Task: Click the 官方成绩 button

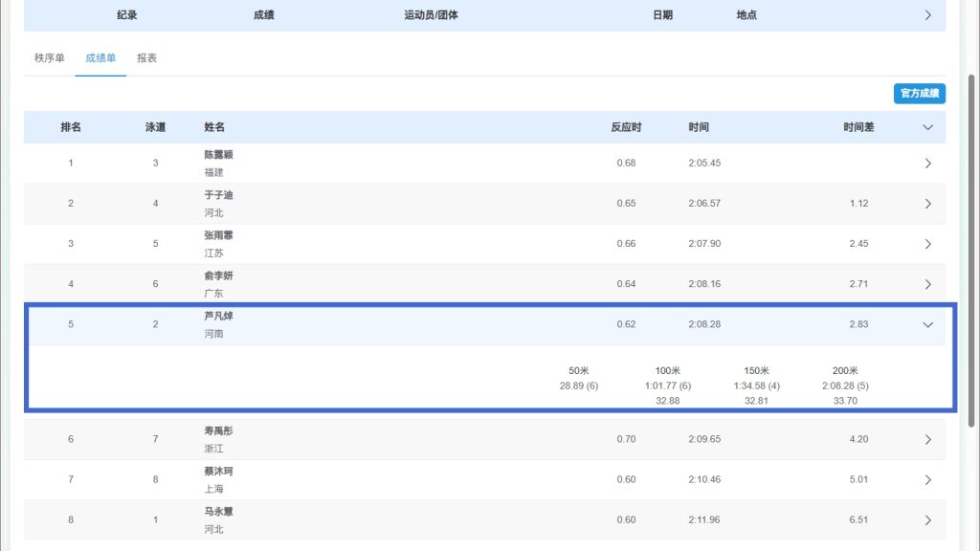Action: click(x=919, y=93)
